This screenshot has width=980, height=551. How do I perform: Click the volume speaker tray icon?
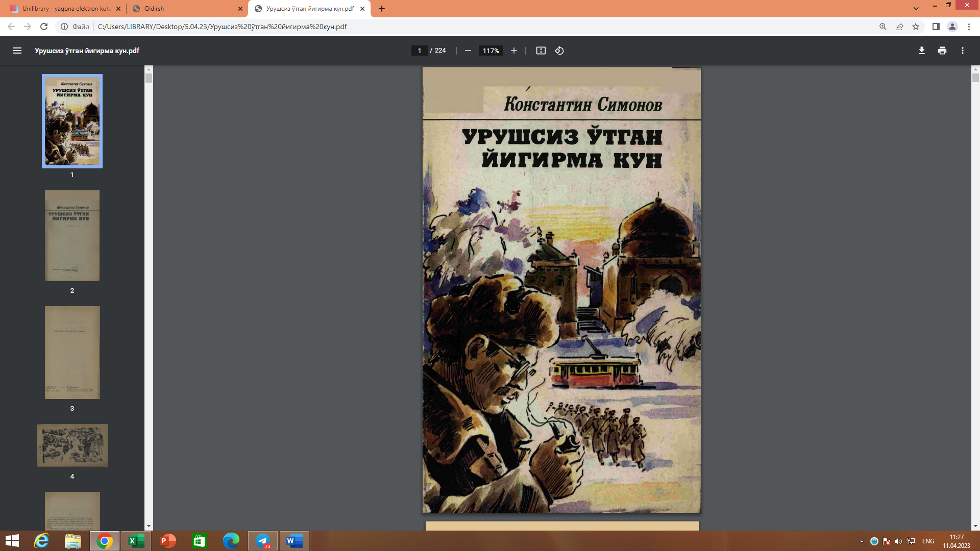pos(899,541)
